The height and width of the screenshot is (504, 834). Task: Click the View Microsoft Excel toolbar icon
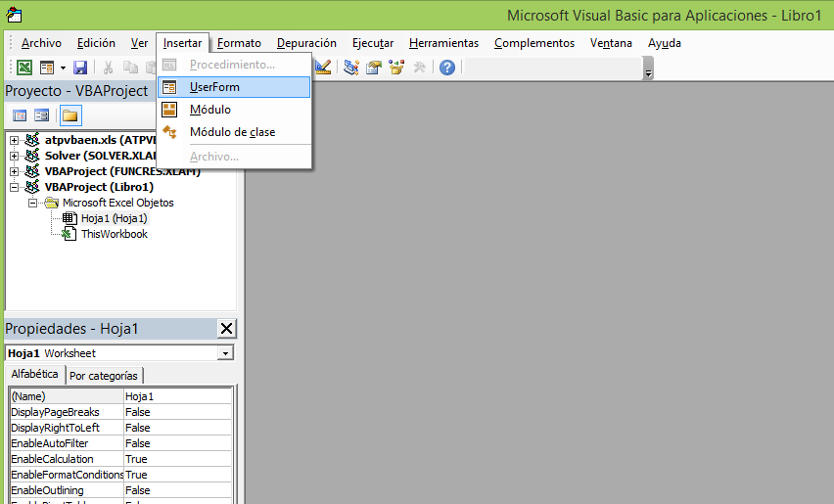[24, 67]
